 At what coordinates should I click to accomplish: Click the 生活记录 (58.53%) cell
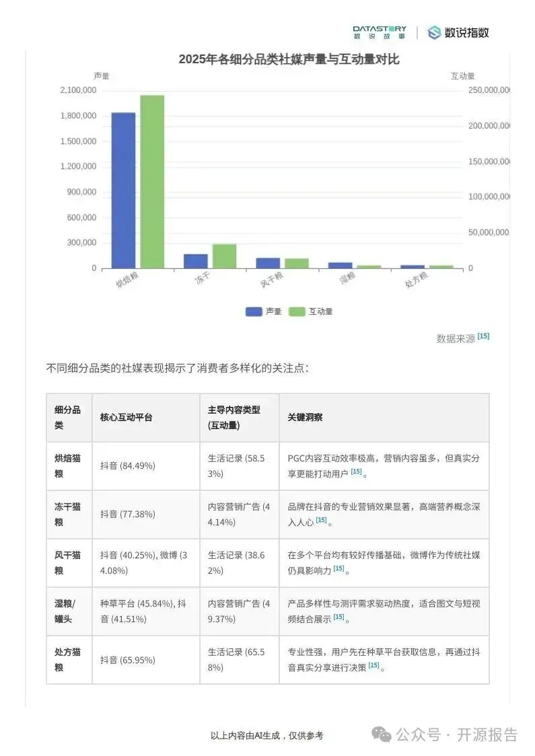click(x=240, y=465)
